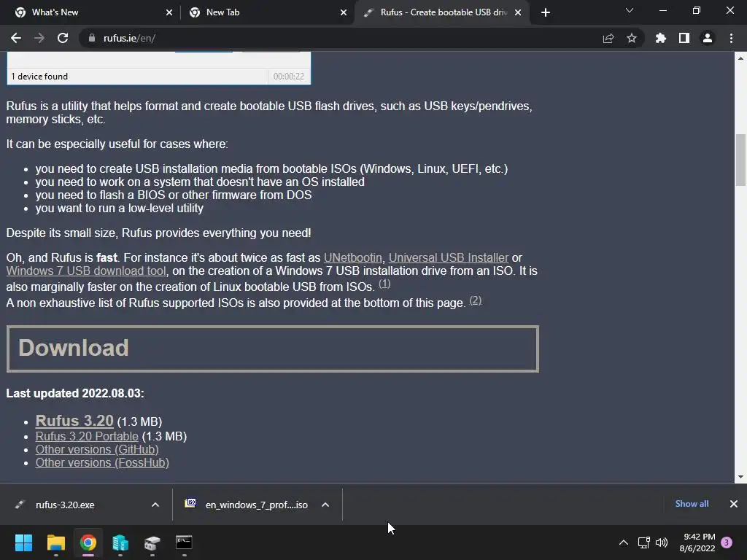Share this page via the share icon
Viewport: 747px width, 560px height.
tap(608, 38)
